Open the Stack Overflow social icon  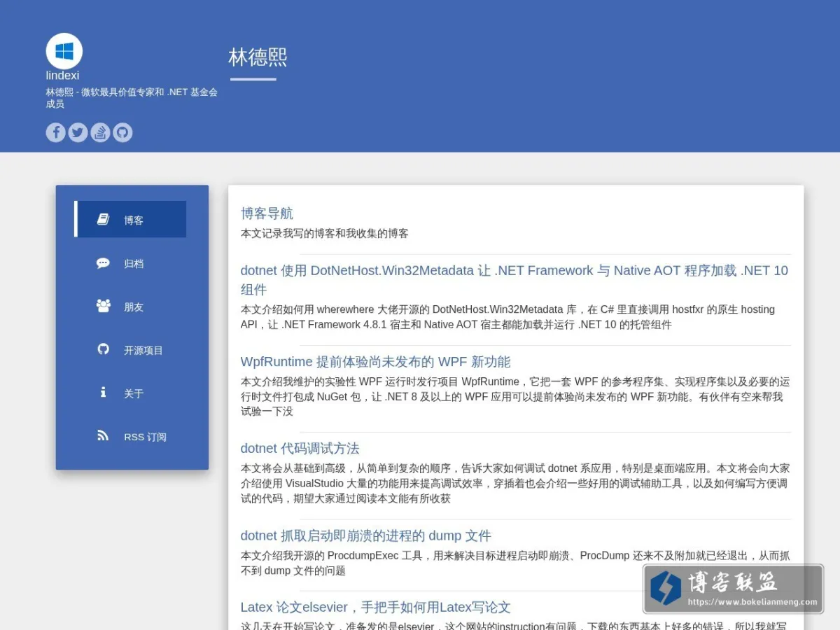tap(101, 132)
